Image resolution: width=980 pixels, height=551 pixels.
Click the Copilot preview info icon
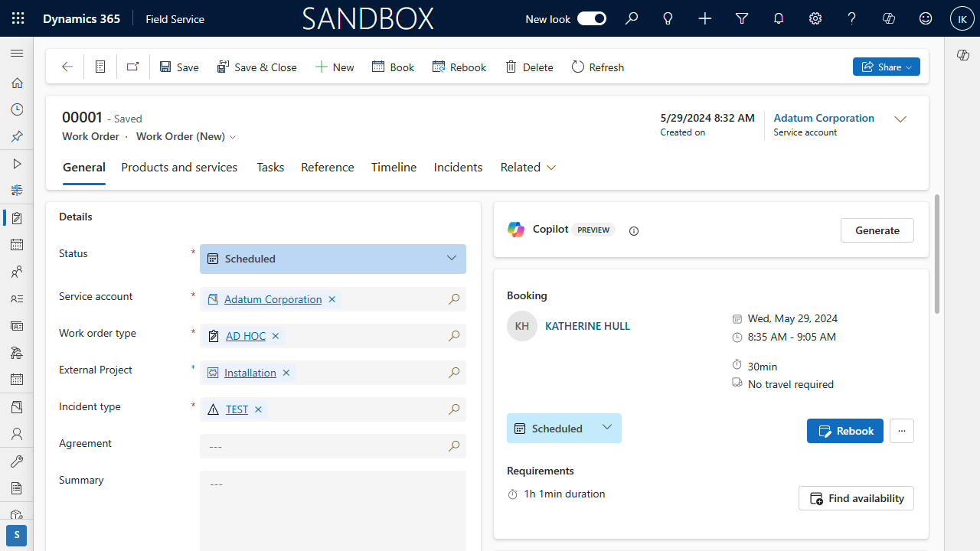[x=634, y=231]
